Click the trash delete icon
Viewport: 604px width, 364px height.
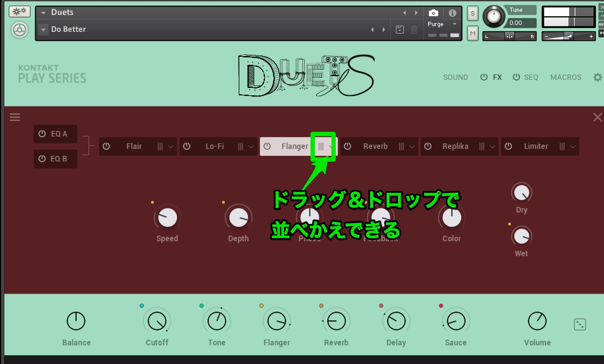[414, 30]
